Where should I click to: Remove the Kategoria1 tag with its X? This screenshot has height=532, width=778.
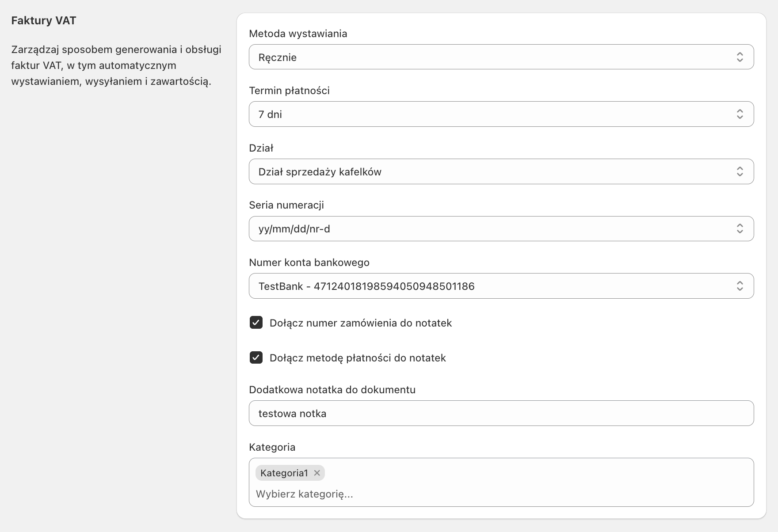317,473
